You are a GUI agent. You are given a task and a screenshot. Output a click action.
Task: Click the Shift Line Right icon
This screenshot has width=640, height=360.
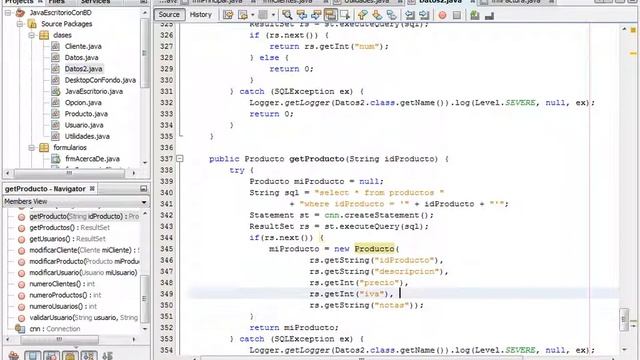coord(424,15)
